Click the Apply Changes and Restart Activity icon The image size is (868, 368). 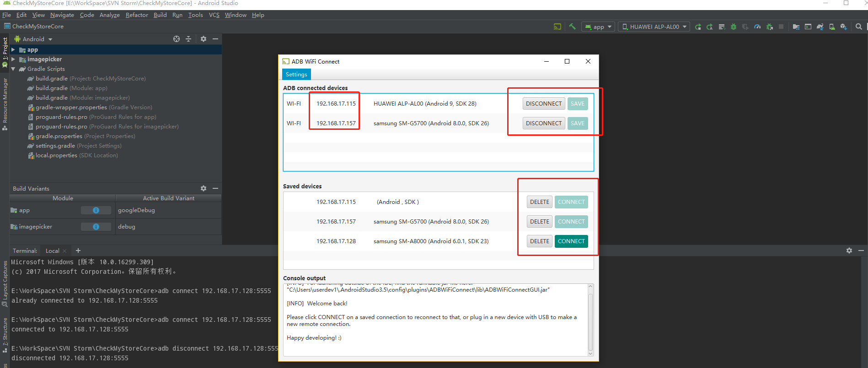(710, 27)
